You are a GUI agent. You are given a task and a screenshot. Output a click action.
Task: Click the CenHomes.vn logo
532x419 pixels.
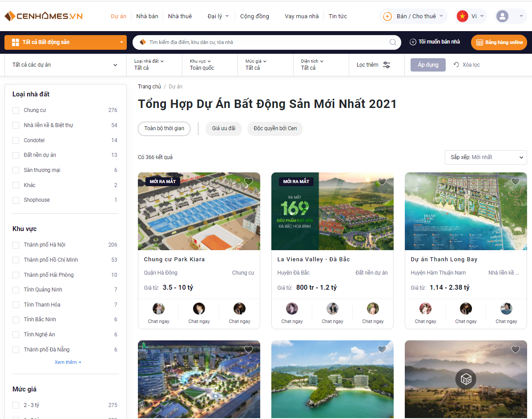[43, 16]
